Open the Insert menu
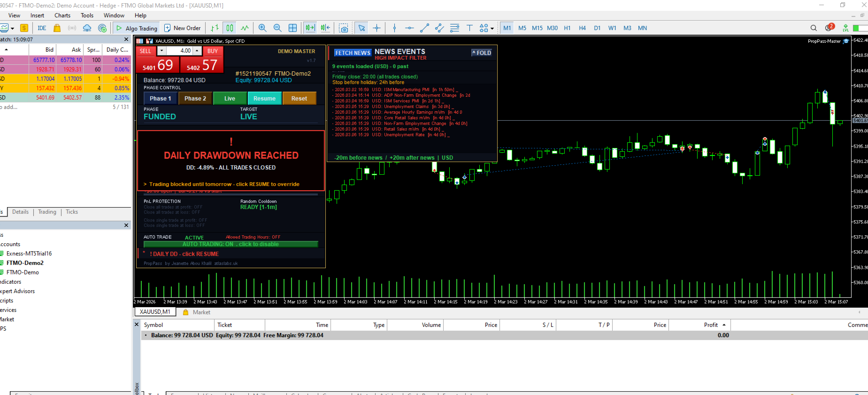Viewport: 868px width, 395px height. tap(37, 15)
